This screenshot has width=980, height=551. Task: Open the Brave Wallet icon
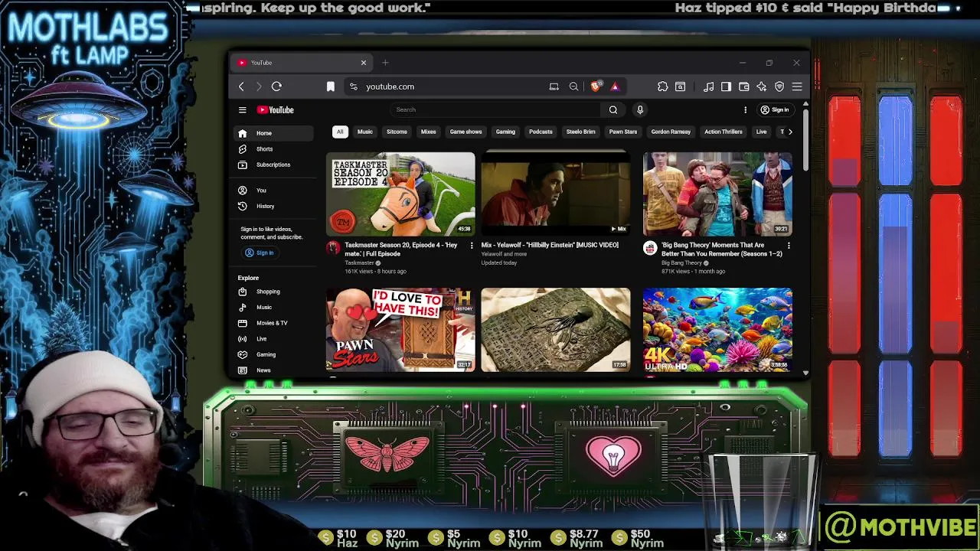click(x=743, y=86)
